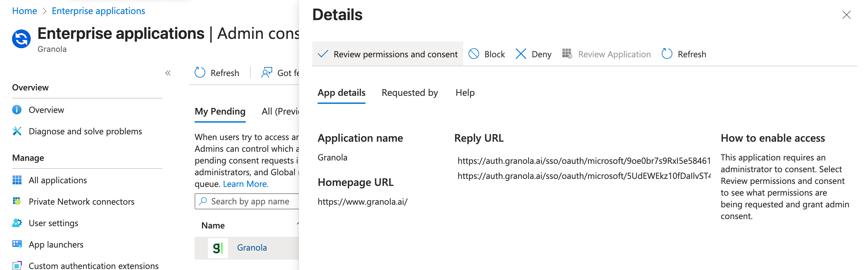Open Overview in the left sidebar

tap(46, 110)
